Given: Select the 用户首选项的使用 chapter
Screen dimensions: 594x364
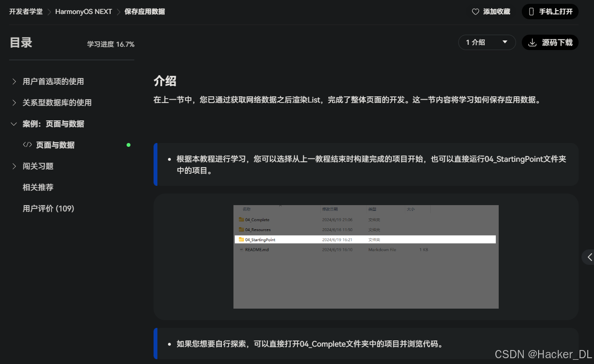Looking at the screenshot, I should click(53, 81).
